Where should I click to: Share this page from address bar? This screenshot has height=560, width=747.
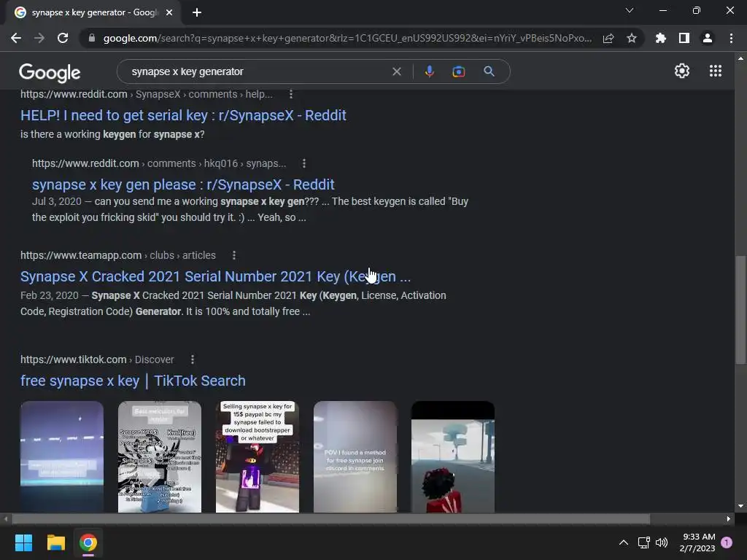pyautogui.click(x=608, y=38)
